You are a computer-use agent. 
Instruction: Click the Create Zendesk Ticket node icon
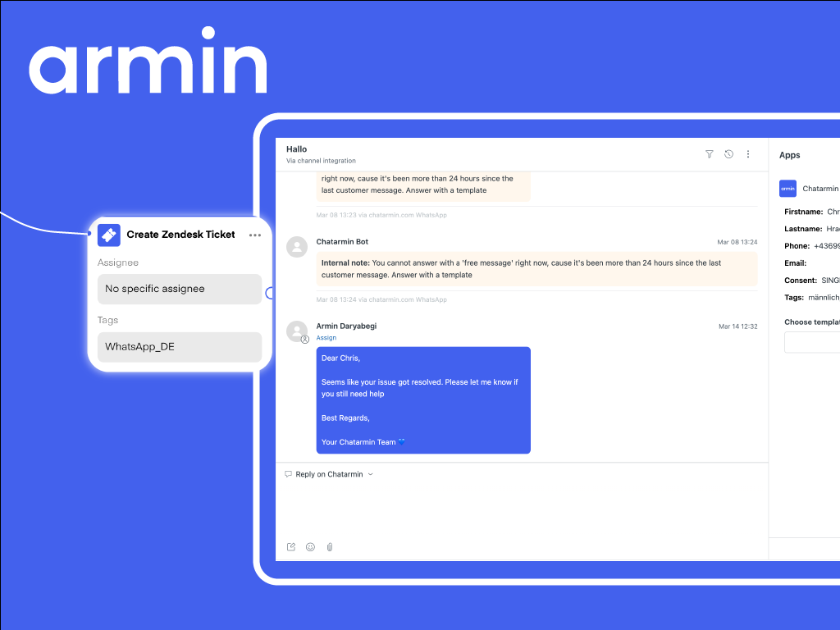(x=109, y=235)
